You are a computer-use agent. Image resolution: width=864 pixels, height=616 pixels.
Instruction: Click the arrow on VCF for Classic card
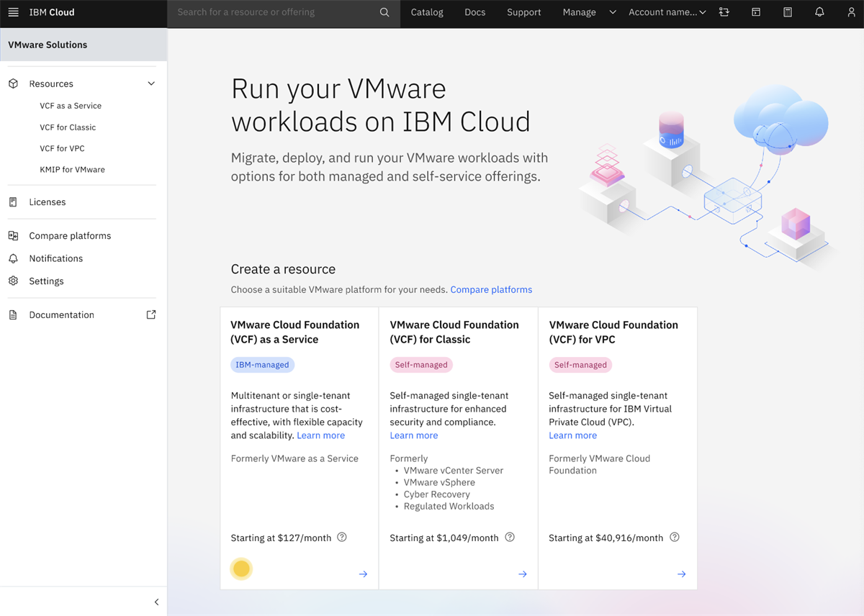point(523,574)
